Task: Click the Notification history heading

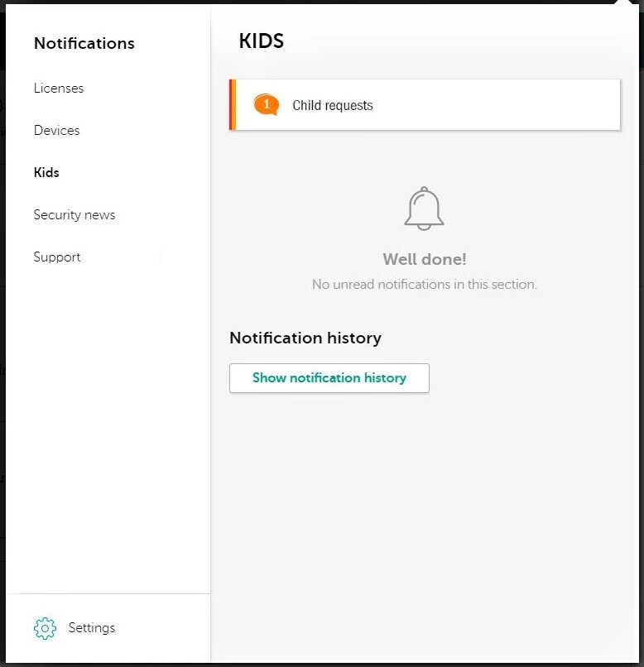Action: pyautogui.click(x=305, y=338)
